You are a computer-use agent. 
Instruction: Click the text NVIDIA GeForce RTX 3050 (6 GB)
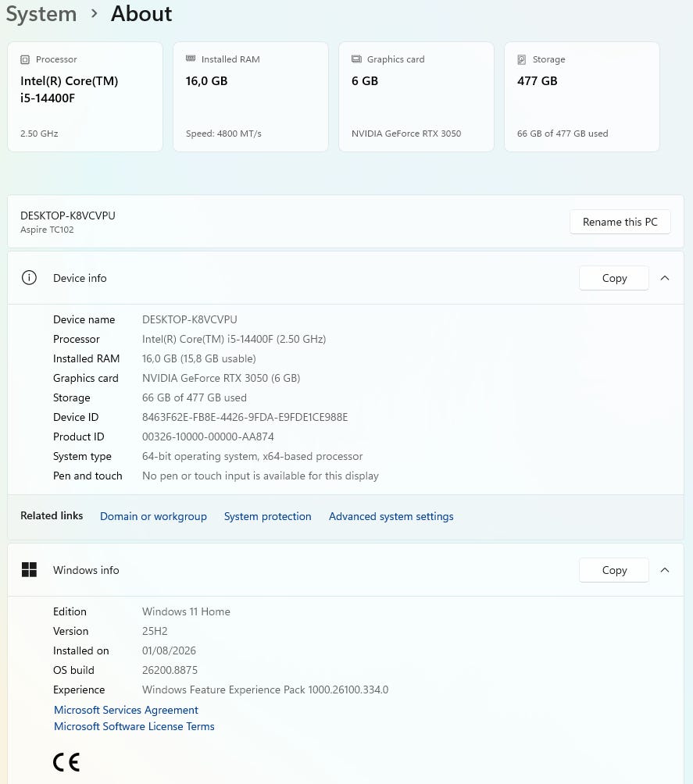tap(220, 378)
